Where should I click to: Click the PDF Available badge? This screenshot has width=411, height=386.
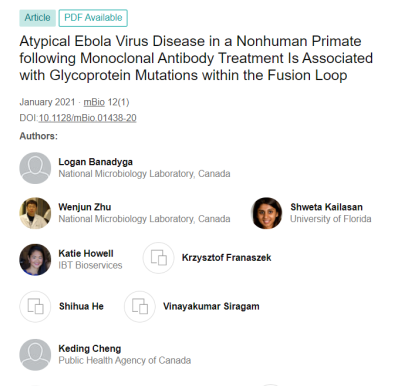93,18
